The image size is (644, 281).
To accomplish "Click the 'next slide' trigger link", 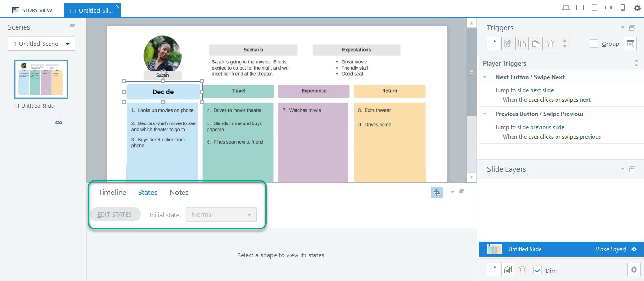I will coord(541,90).
